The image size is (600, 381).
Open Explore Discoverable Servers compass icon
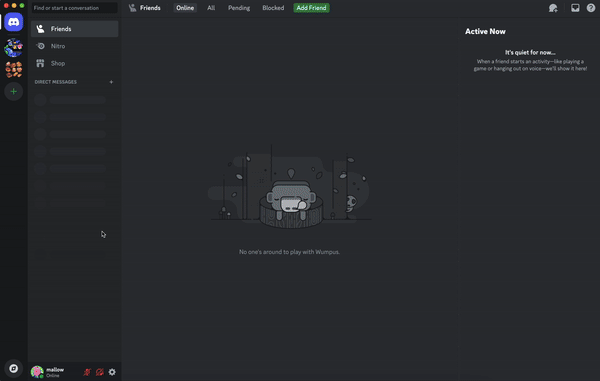(x=14, y=368)
